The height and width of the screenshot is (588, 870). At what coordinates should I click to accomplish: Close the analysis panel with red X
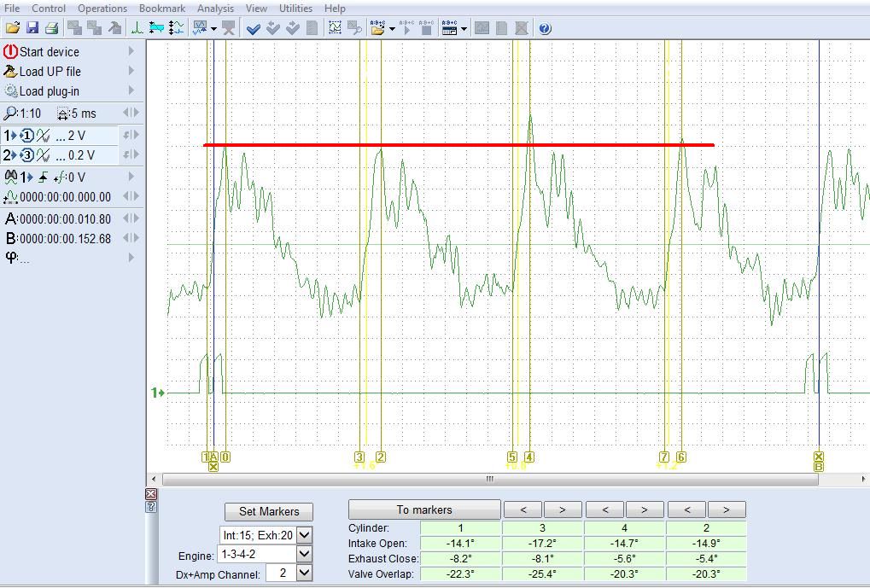(x=151, y=494)
